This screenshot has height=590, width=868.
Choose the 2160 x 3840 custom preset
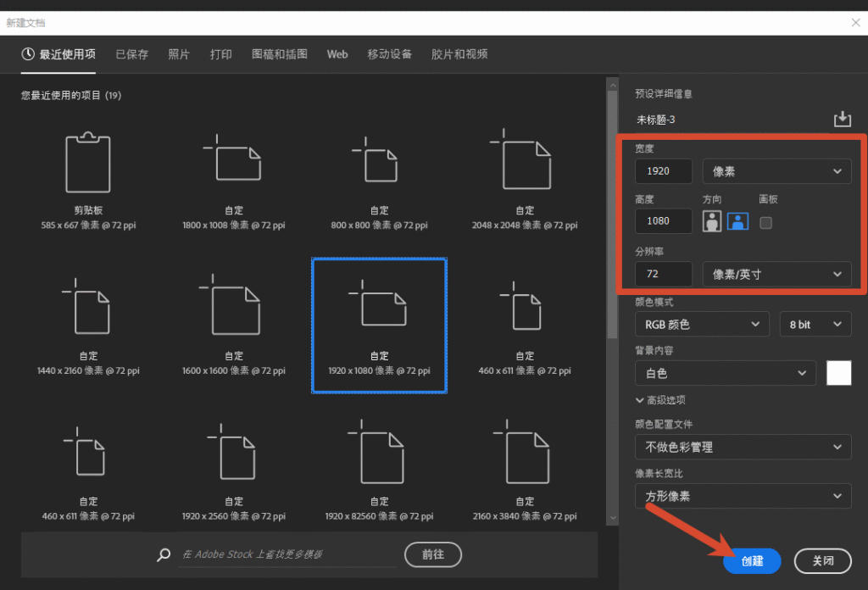tap(524, 471)
